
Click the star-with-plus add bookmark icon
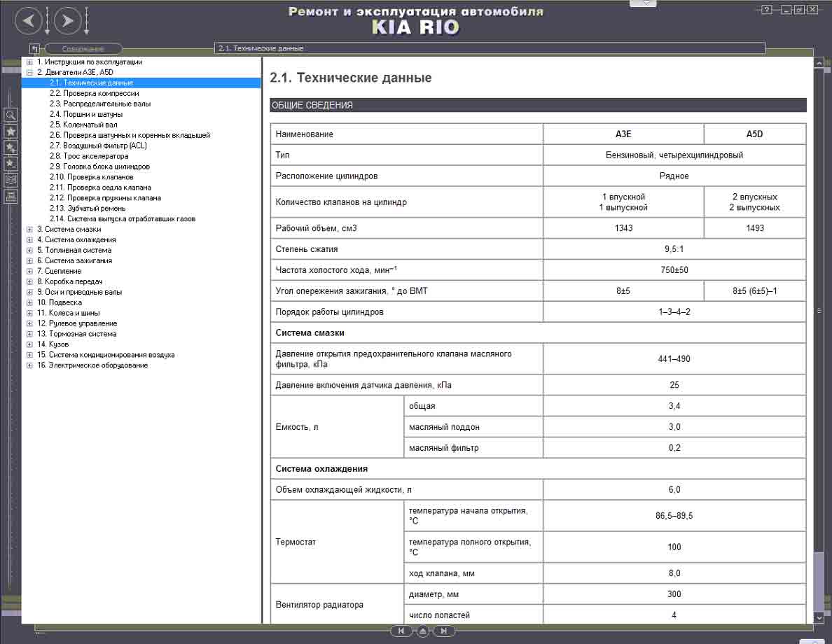coord(11,148)
